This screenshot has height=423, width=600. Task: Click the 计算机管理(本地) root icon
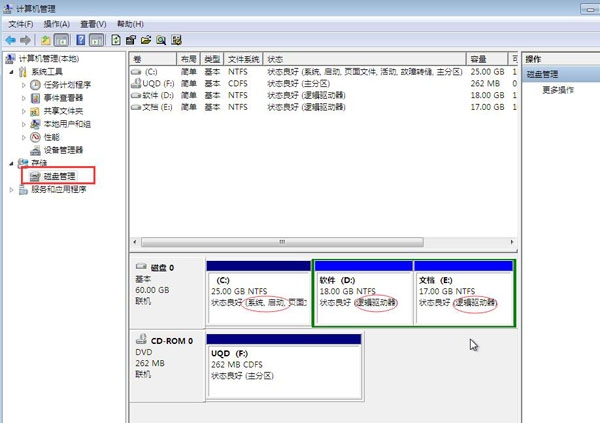(10, 59)
